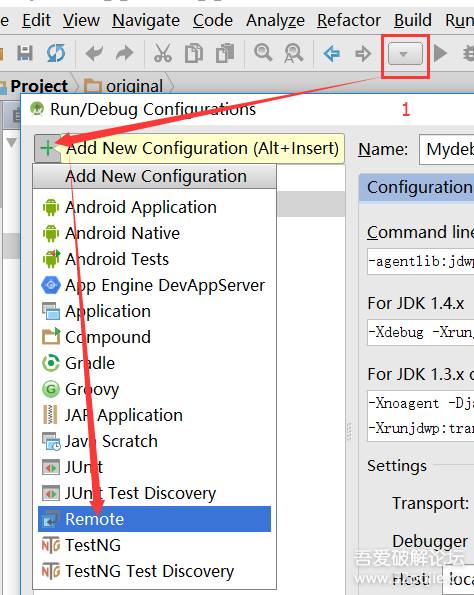Click the Forward navigation arrow
Image resolution: width=474 pixels, height=595 pixels.
(x=363, y=54)
